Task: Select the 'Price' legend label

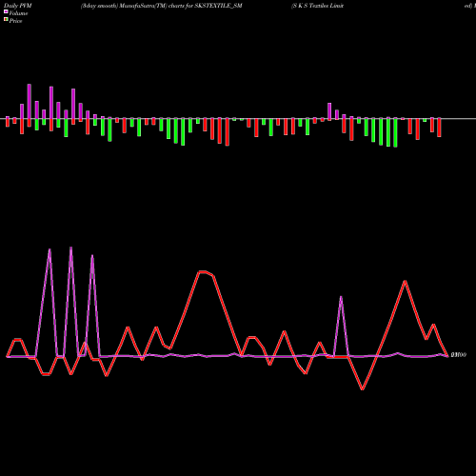Action: tap(15, 21)
